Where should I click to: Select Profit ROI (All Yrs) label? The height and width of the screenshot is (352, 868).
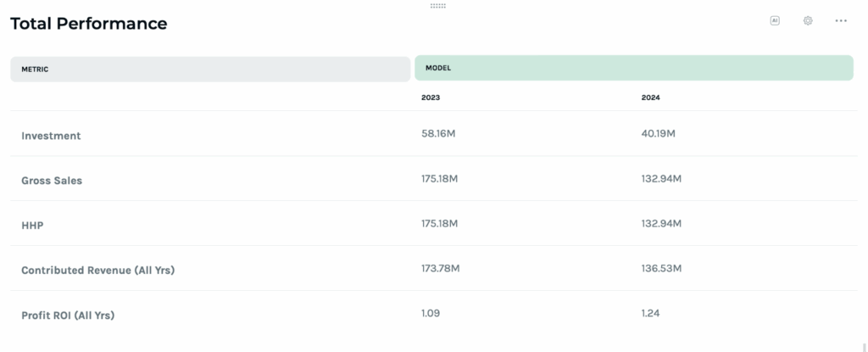point(68,316)
